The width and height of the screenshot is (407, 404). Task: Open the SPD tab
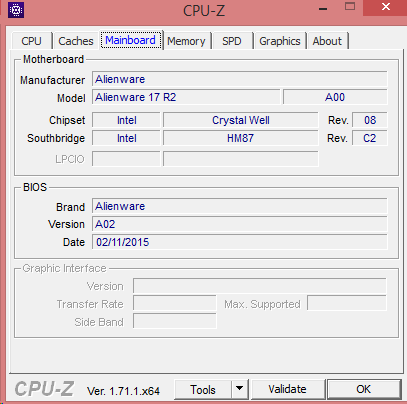pos(232,41)
